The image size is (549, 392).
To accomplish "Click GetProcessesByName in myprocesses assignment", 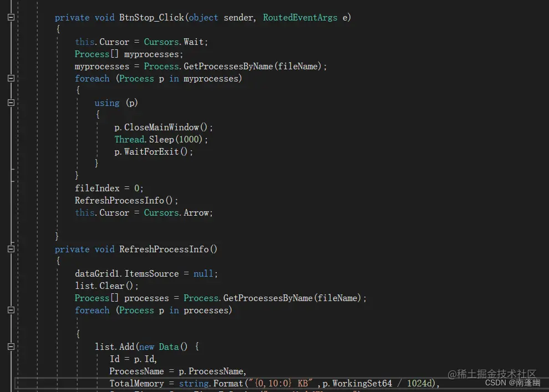I will pyautogui.click(x=228, y=66).
